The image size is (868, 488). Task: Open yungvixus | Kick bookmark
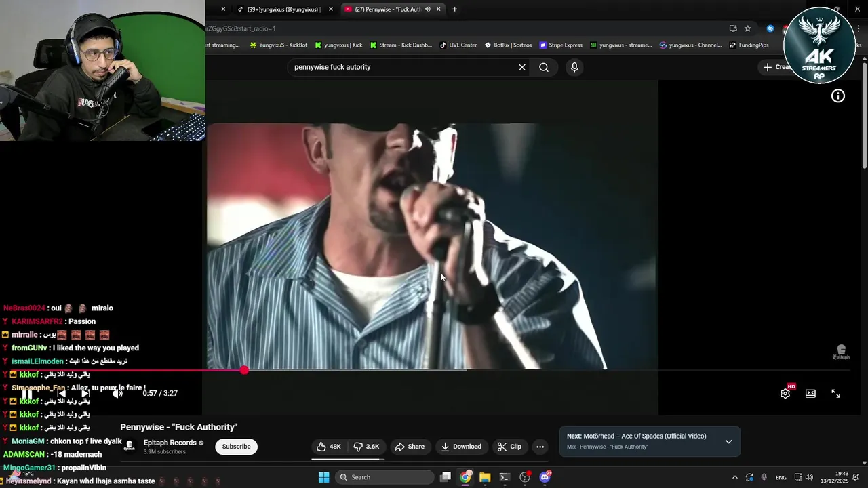pyautogui.click(x=338, y=45)
